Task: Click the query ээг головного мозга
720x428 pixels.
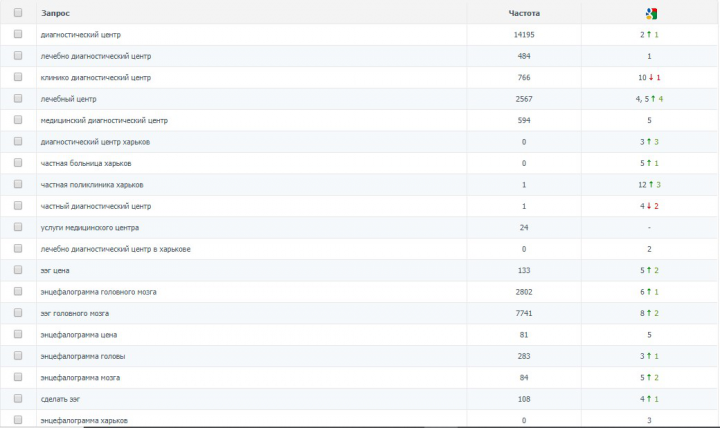Action: [x=74, y=313]
